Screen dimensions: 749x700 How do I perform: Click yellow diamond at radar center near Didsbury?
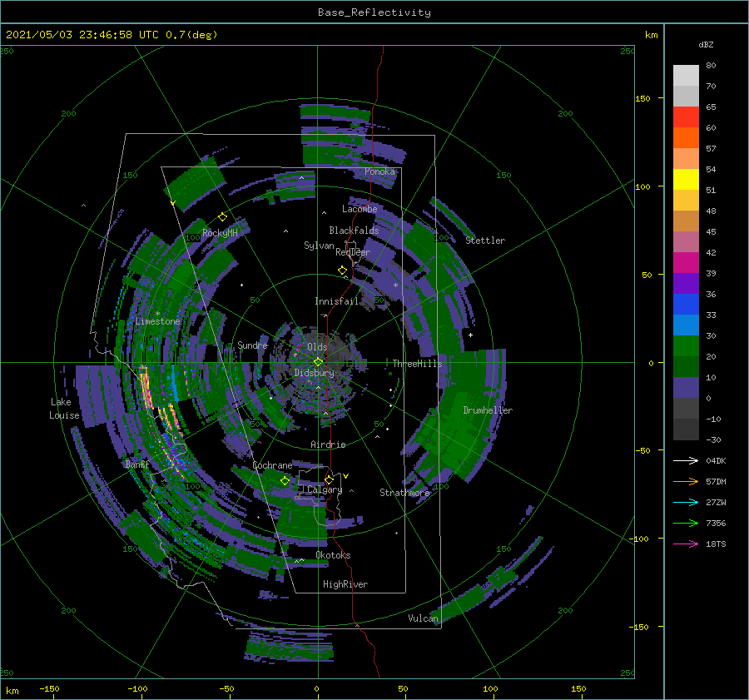318,362
